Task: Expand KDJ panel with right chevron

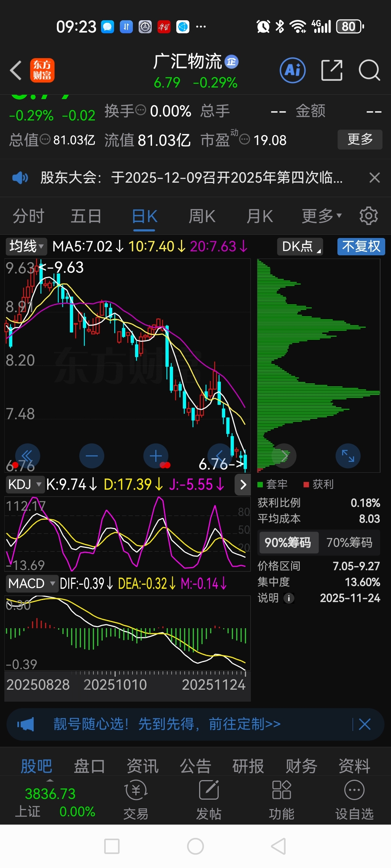Action: 243,484
